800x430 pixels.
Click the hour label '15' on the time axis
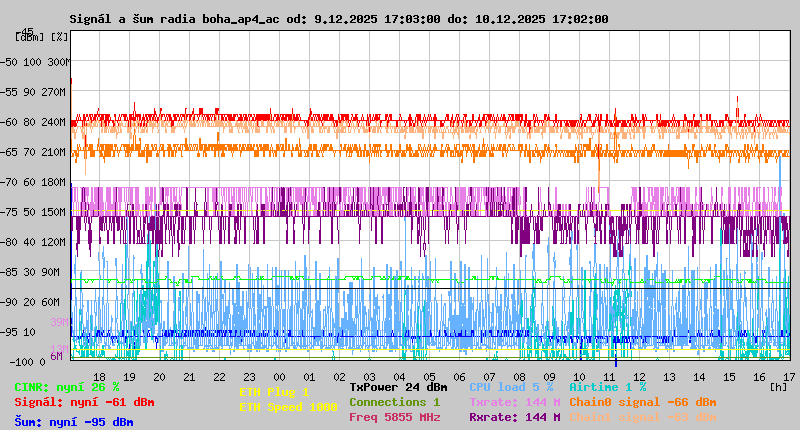click(730, 377)
